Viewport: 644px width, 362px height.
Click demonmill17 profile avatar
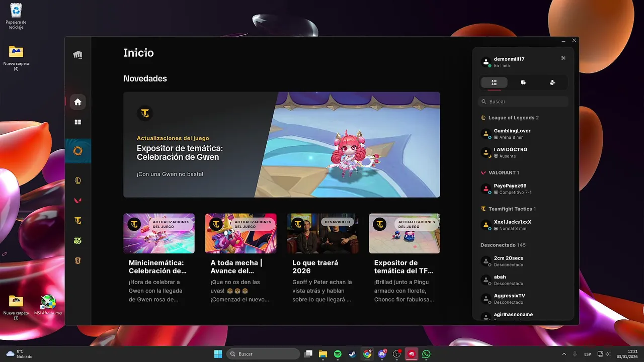[x=486, y=62]
